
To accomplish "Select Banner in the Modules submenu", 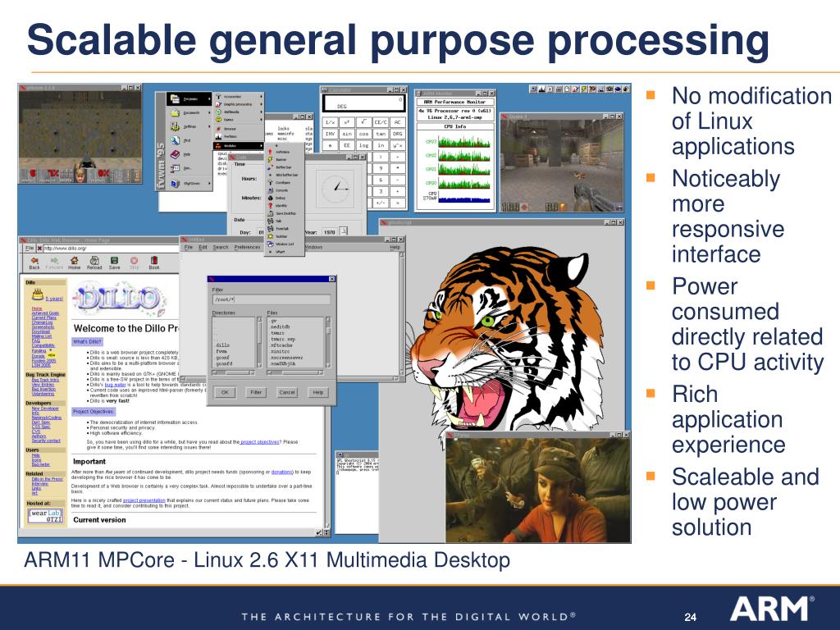I will tap(285, 160).
